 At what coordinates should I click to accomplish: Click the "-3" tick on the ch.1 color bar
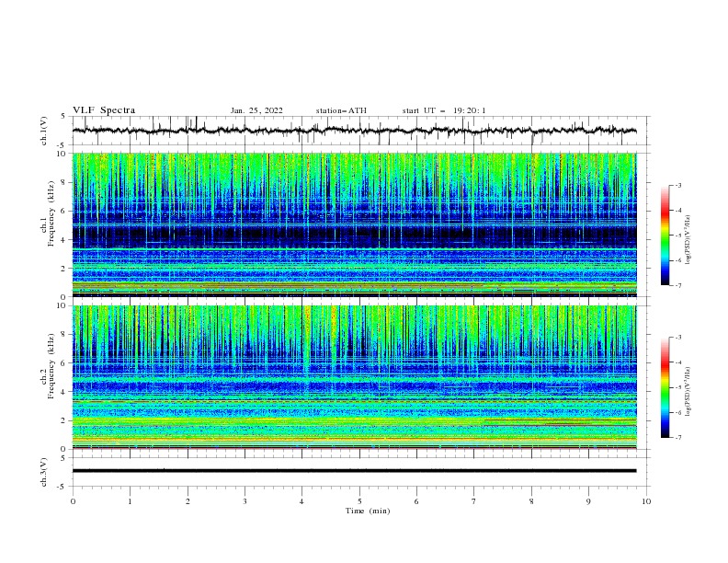click(x=678, y=185)
